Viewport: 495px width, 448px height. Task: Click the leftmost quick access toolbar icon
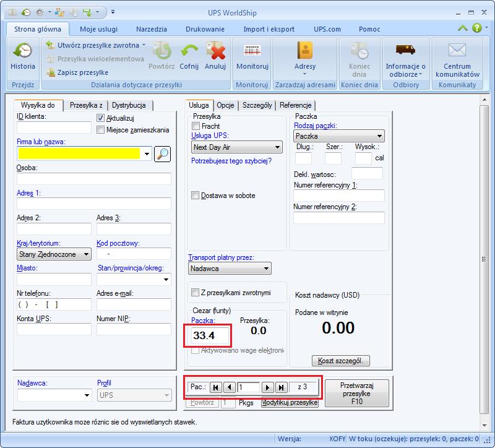click(x=12, y=12)
